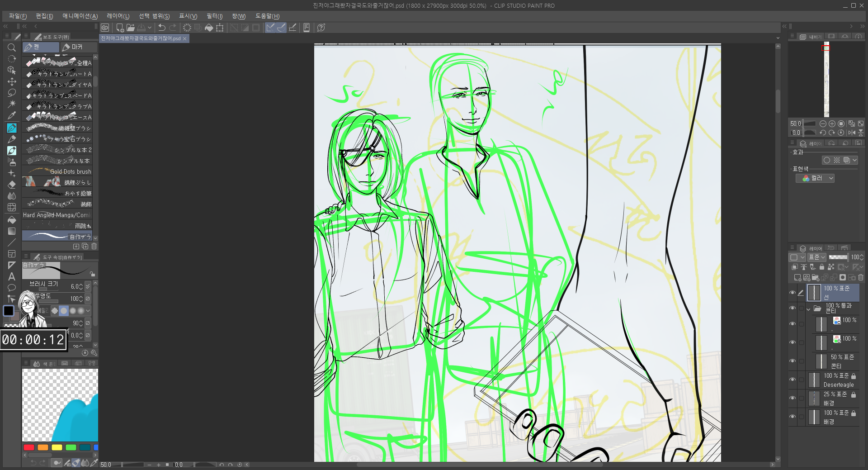868x470 pixels.
Task: Open a file from toolbar
Action: tap(131, 28)
